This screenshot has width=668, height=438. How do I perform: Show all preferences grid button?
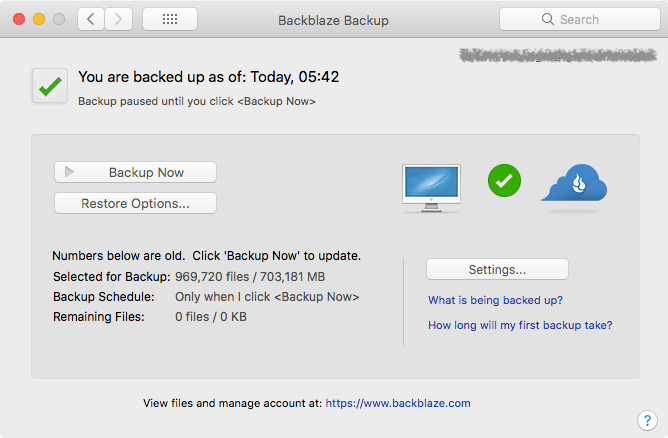tap(170, 19)
